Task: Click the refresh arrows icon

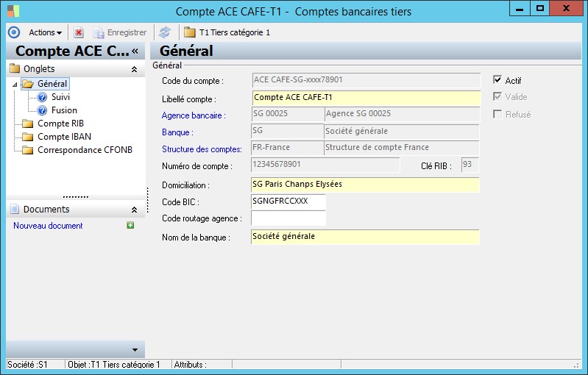Action: tap(165, 32)
